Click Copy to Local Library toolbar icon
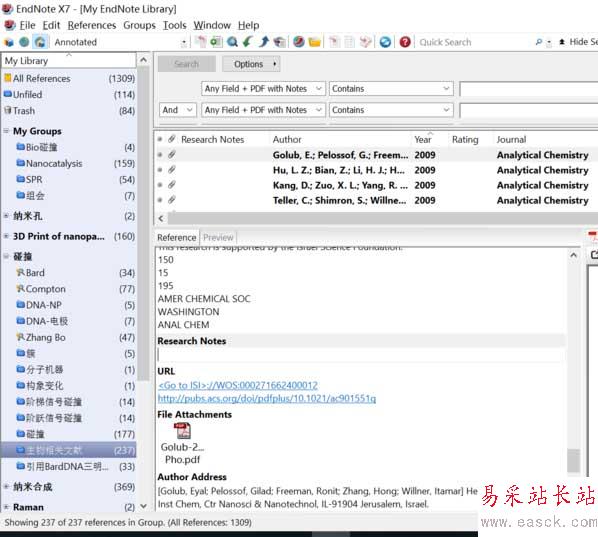Screen dimensions: 598x537 point(200,42)
